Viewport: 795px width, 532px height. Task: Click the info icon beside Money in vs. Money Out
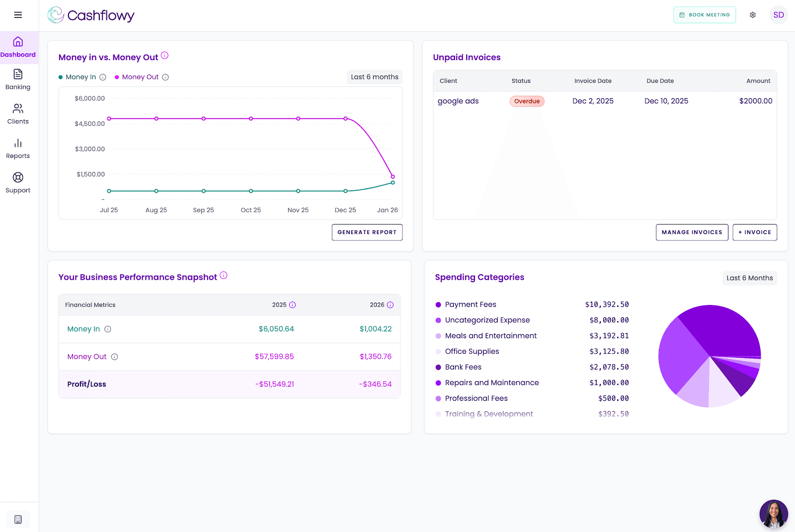pyautogui.click(x=164, y=57)
